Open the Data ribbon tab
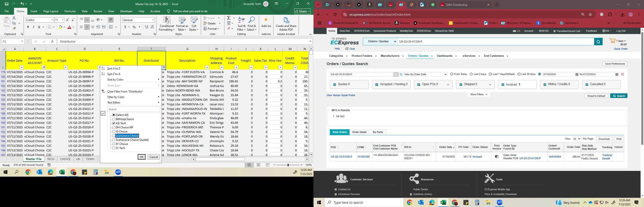644x207 pixels. tap(85, 11)
